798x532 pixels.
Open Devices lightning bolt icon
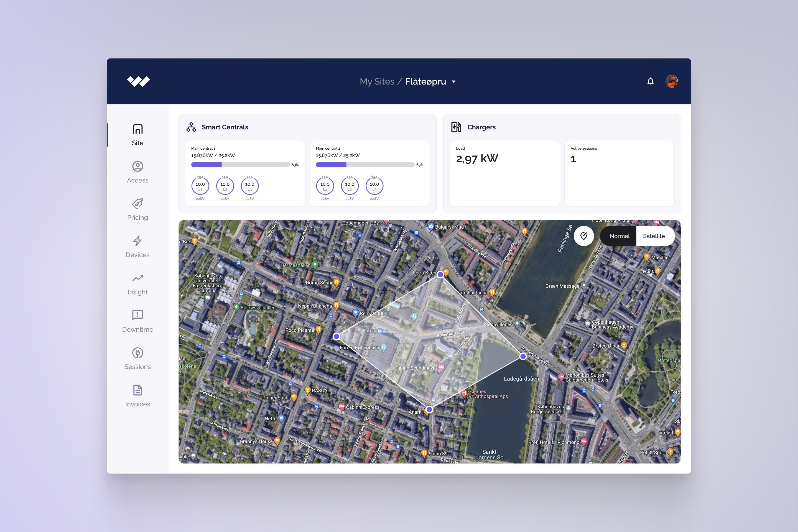point(137,241)
